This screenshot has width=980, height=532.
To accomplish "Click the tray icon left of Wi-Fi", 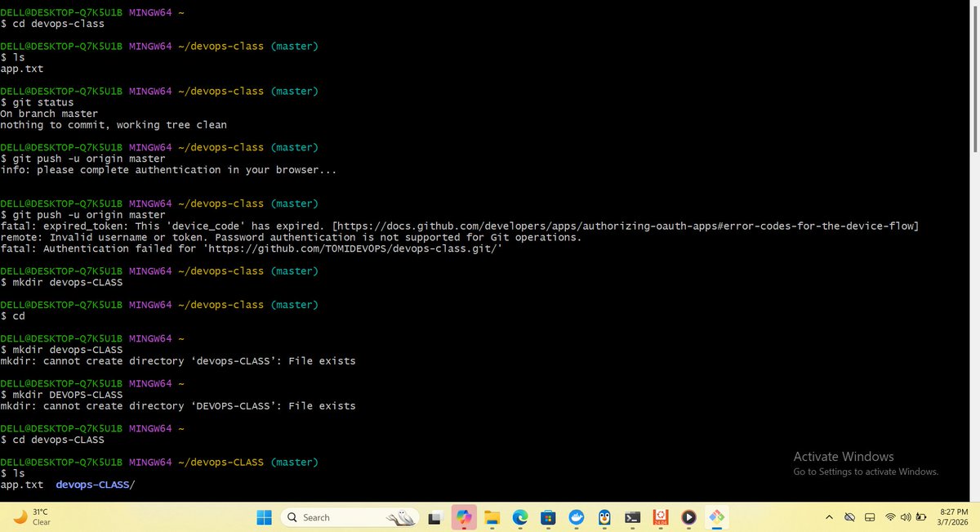I will coord(870,517).
